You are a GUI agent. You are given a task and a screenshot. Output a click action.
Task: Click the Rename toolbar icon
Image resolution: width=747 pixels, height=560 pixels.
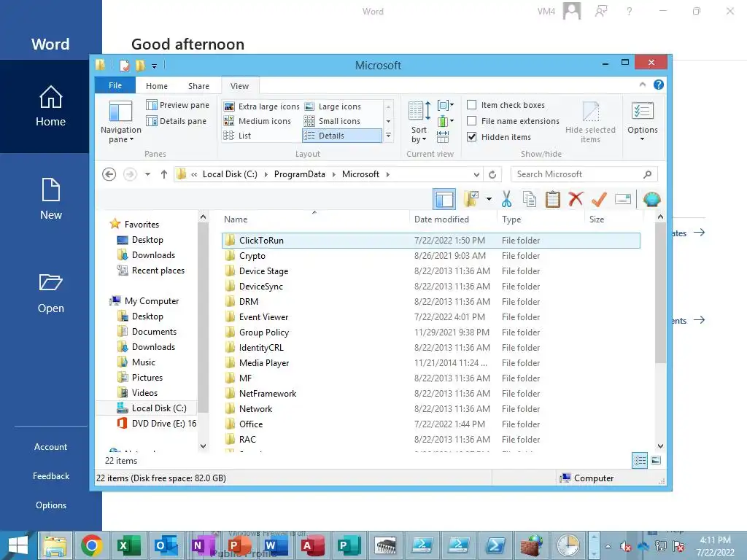tap(623, 199)
